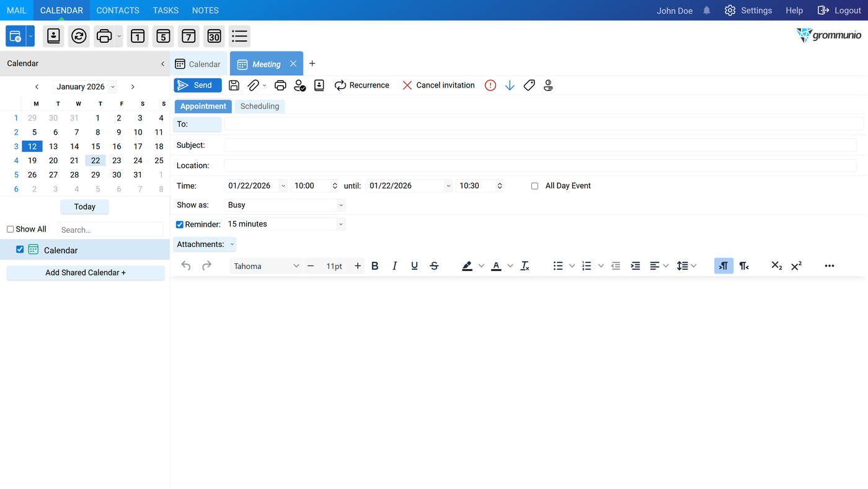Click the paperclip attach icon

point(253,86)
